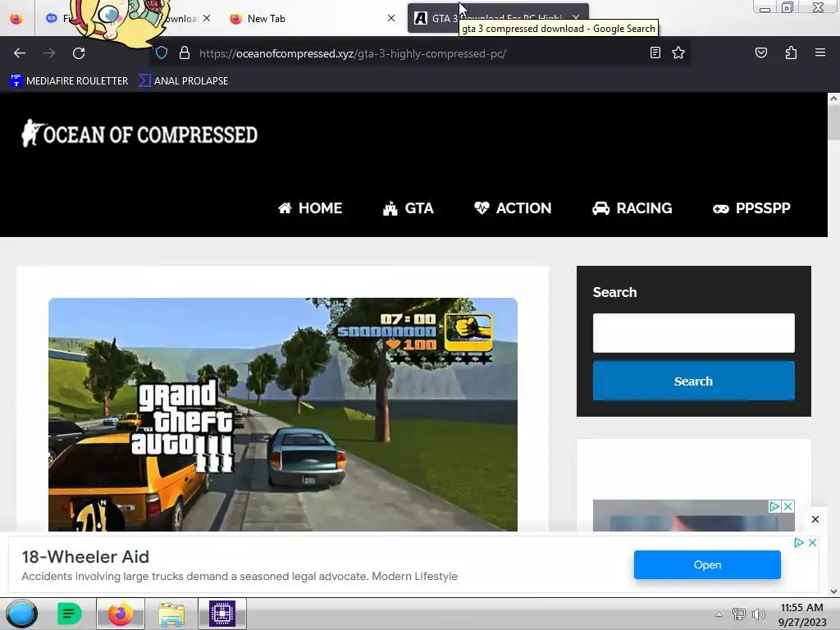
Task: Open the extensions puzzle icon
Action: [x=791, y=52]
